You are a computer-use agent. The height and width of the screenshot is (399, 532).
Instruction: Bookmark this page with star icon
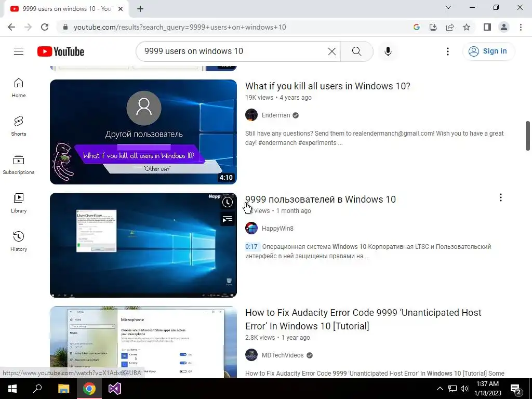coord(467,27)
